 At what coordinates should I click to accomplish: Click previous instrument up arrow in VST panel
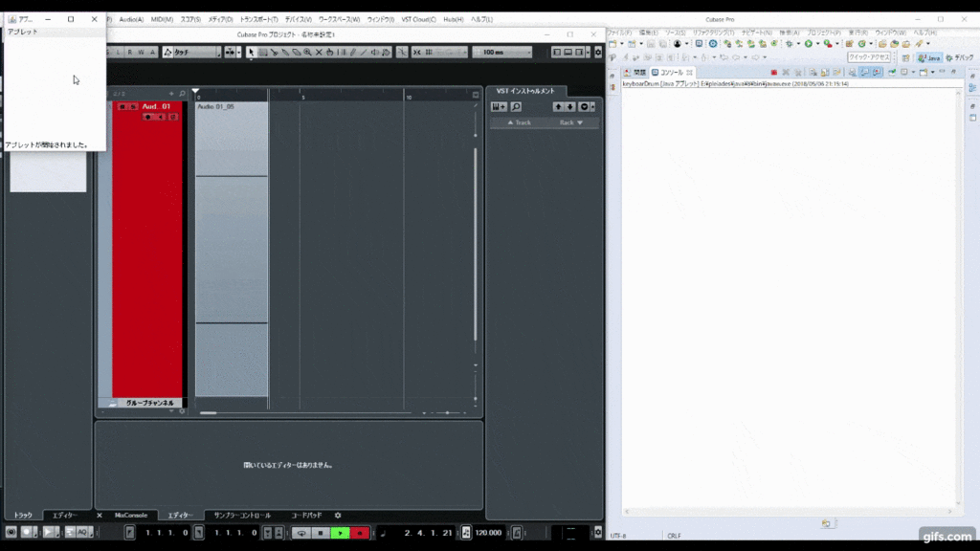[x=558, y=107]
